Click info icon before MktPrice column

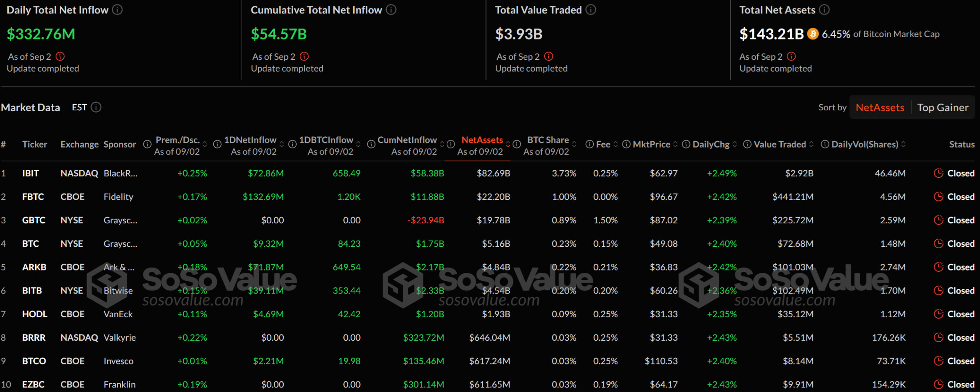(x=626, y=144)
